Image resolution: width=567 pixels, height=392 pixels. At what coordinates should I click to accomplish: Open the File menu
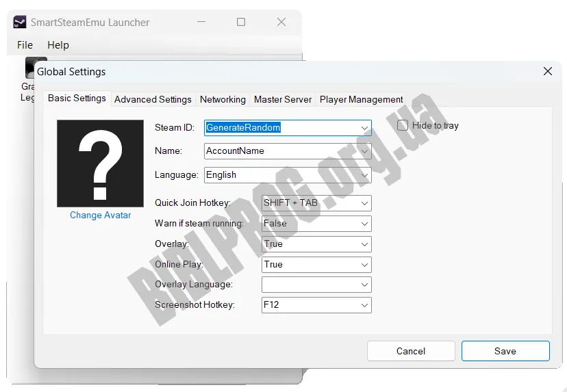pyautogui.click(x=25, y=45)
